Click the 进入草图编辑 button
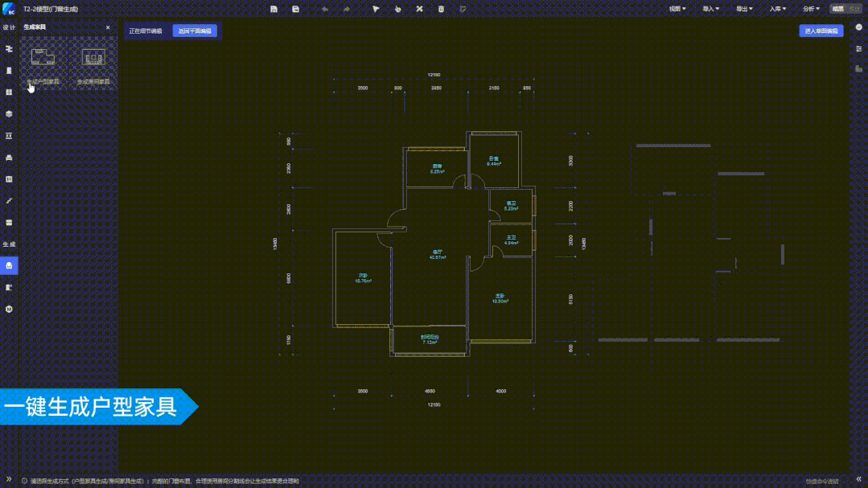This screenshot has height=488, width=868. tap(821, 31)
